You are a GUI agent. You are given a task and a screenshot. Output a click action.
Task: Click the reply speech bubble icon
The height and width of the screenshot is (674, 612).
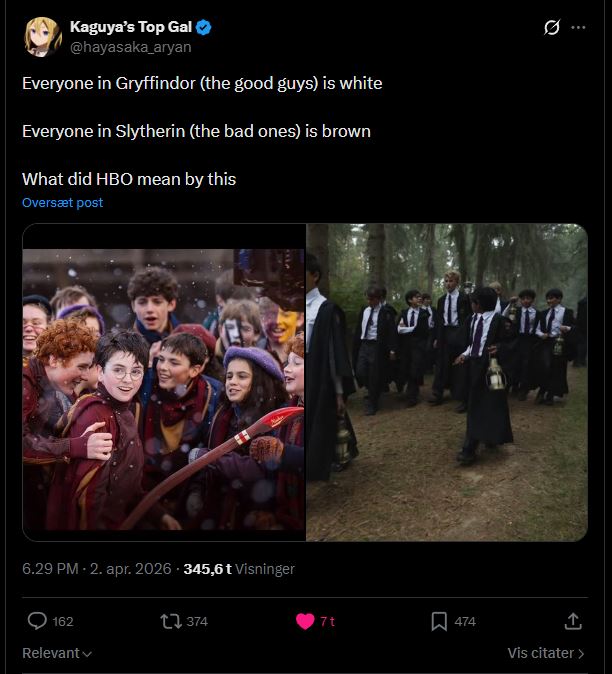37,621
